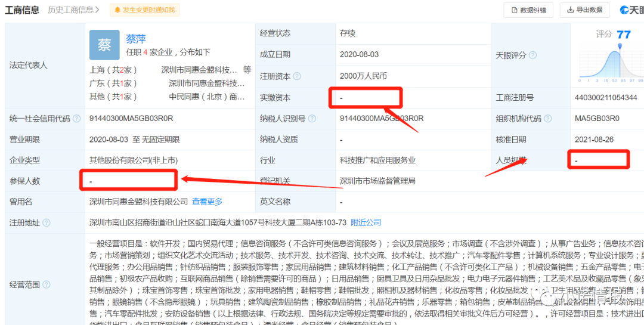The image size is (644, 325).
Task: Click 其他股份有限公司(非上市) company type
Action: (x=134, y=160)
